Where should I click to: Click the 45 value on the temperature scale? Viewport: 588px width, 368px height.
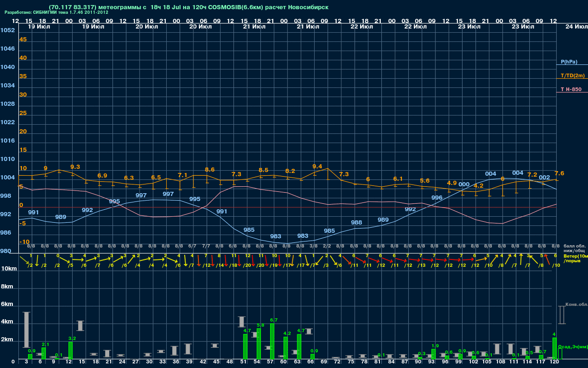pyautogui.click(x=23, y=40)
